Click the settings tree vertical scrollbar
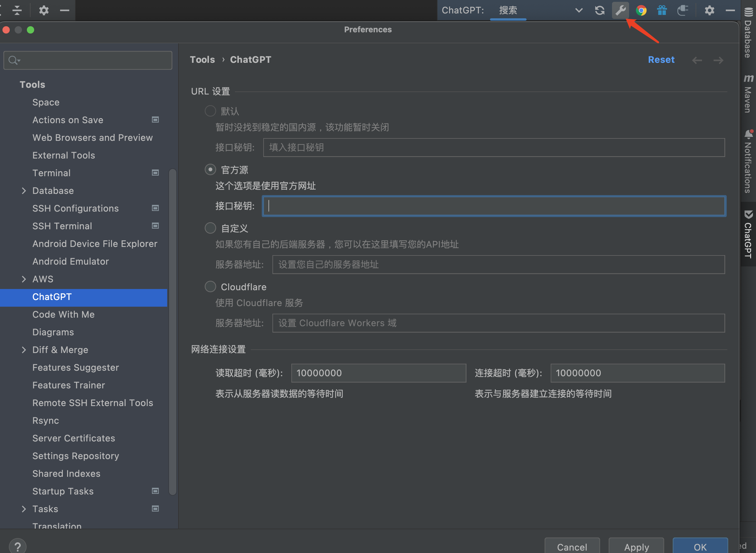The height and width of the screenshot is (553, 756). 172,331
